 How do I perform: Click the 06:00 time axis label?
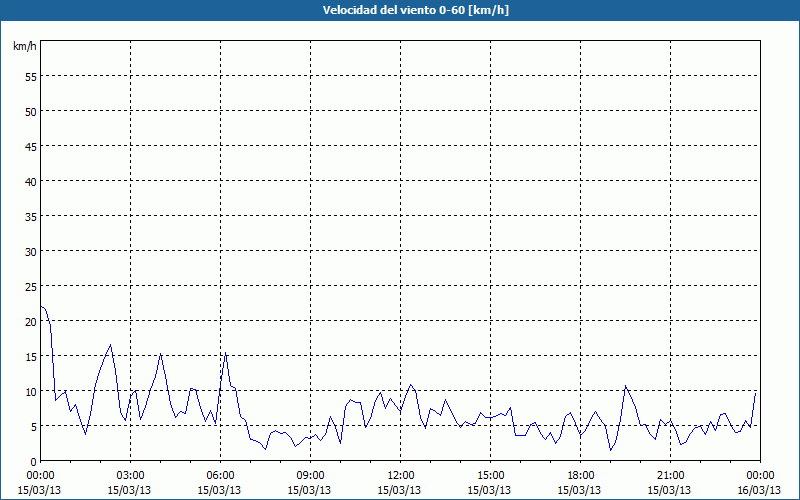[220, 476]
